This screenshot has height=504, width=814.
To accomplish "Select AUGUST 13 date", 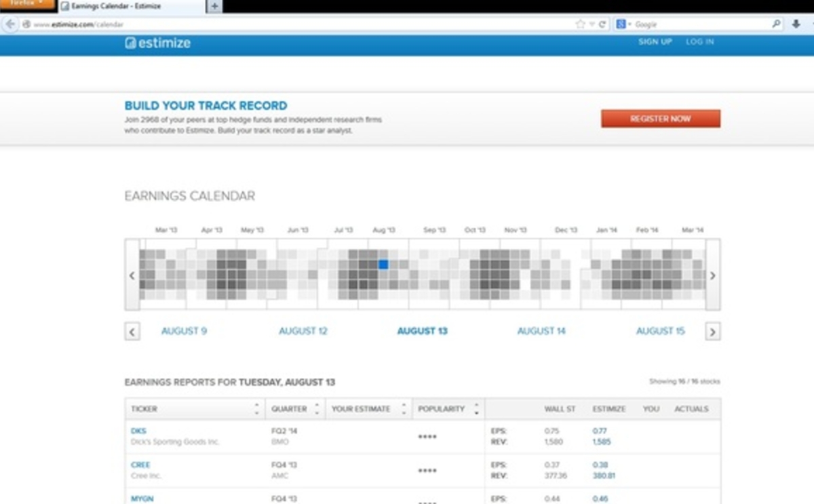I will 422,331.
